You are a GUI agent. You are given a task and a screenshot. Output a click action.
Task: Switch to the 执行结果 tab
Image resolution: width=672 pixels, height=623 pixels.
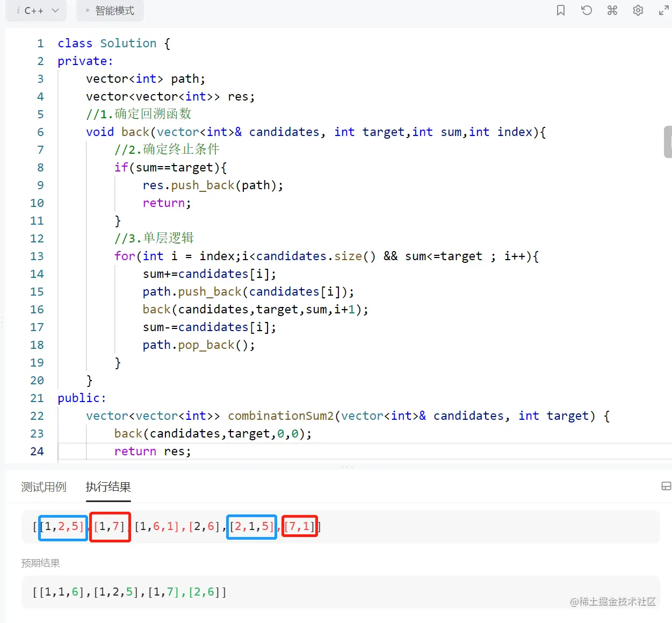[108, 487]
